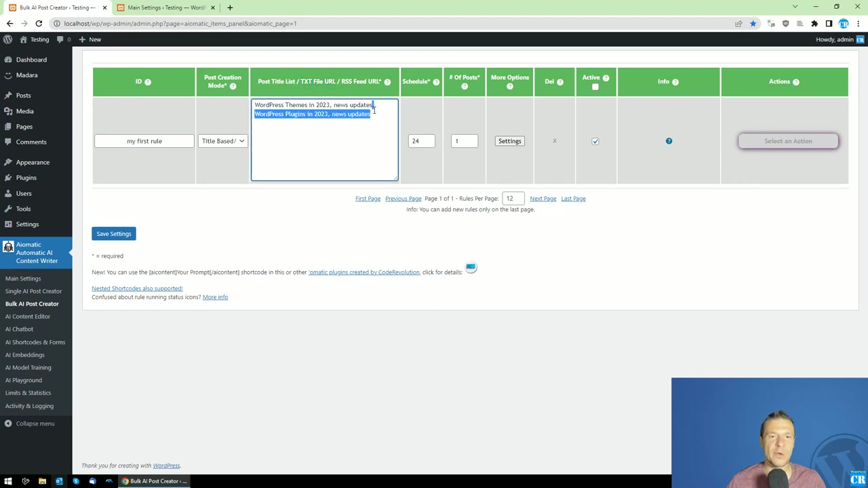Open Skype from the taskbar
This screenshot has width=868, height=488.
coord(76,481)
